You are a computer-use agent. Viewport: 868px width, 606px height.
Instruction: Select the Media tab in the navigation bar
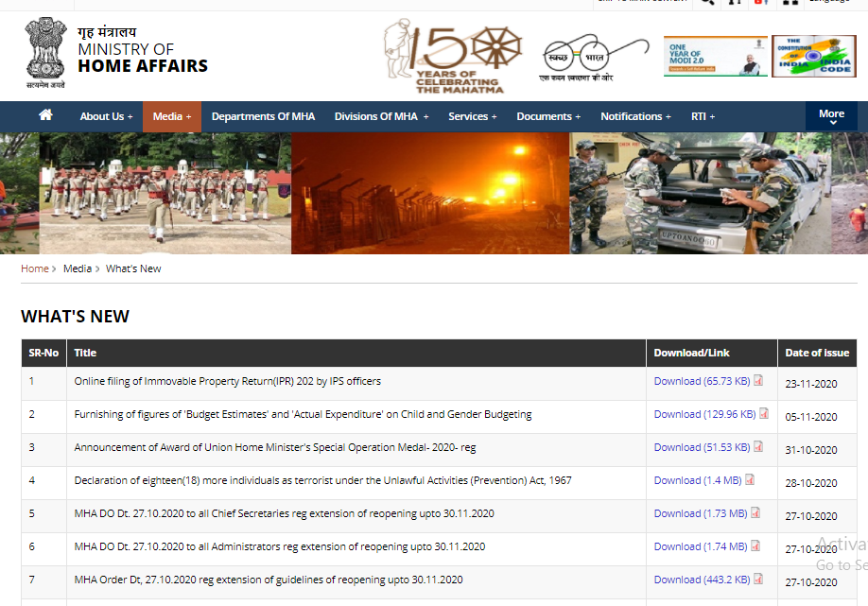pos(171,116)
